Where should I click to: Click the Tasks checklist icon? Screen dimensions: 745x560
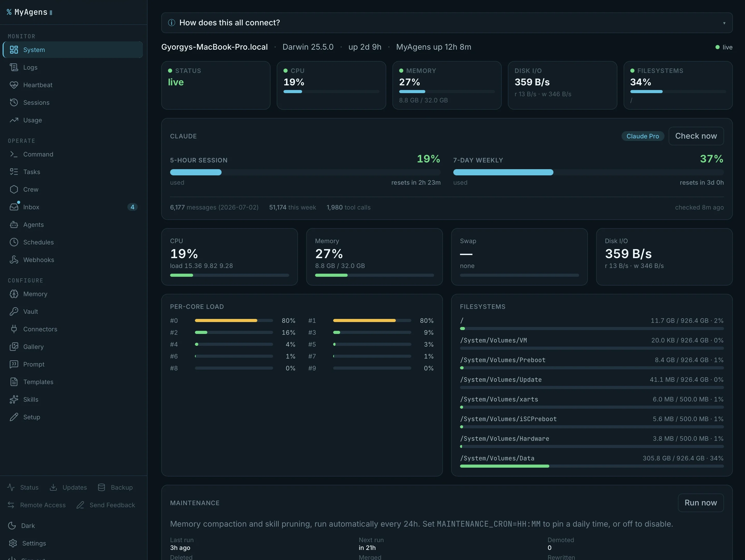click(x=14, y=172)
